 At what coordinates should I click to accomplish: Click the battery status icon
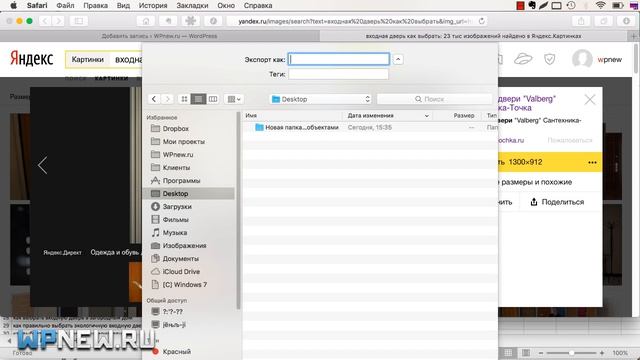tap(617, 5)
